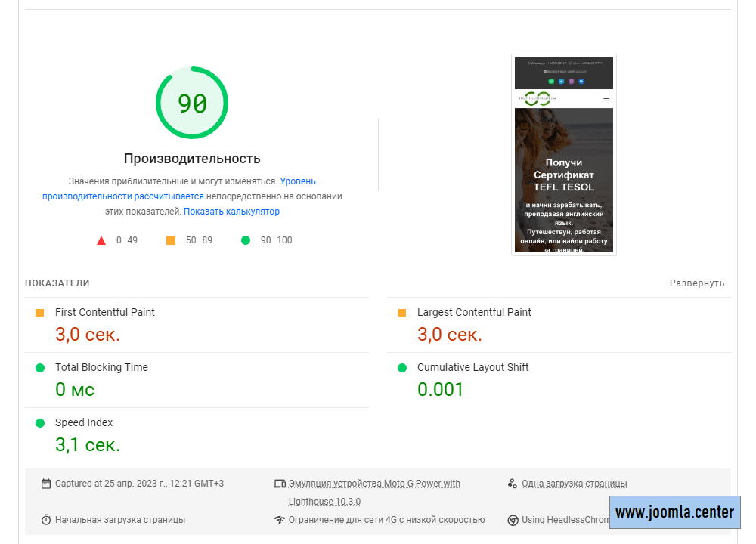Click the Chromium icon beside Using HeadlessChromium

click(x=513, y=520)
